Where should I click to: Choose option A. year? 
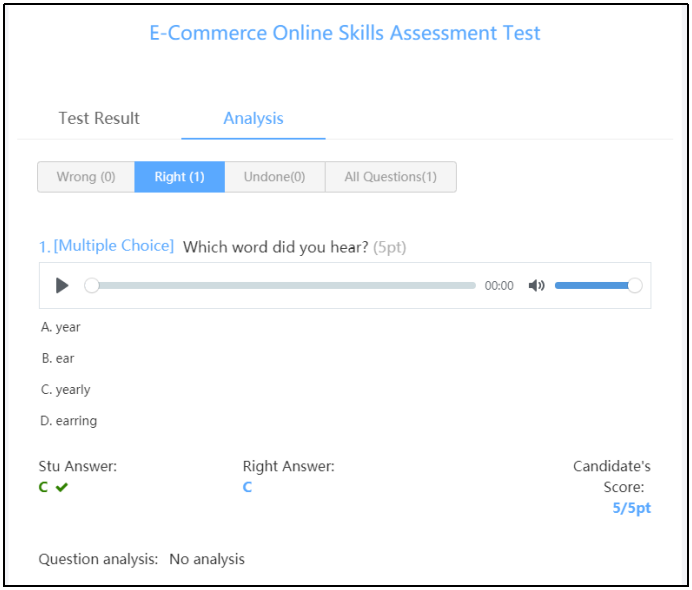61,327
